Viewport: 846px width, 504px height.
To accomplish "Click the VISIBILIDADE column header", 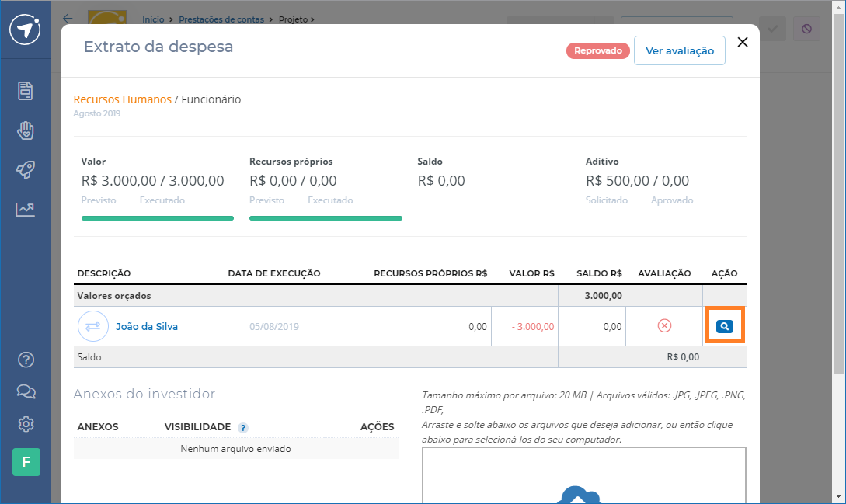I will (x=197, y=427).
